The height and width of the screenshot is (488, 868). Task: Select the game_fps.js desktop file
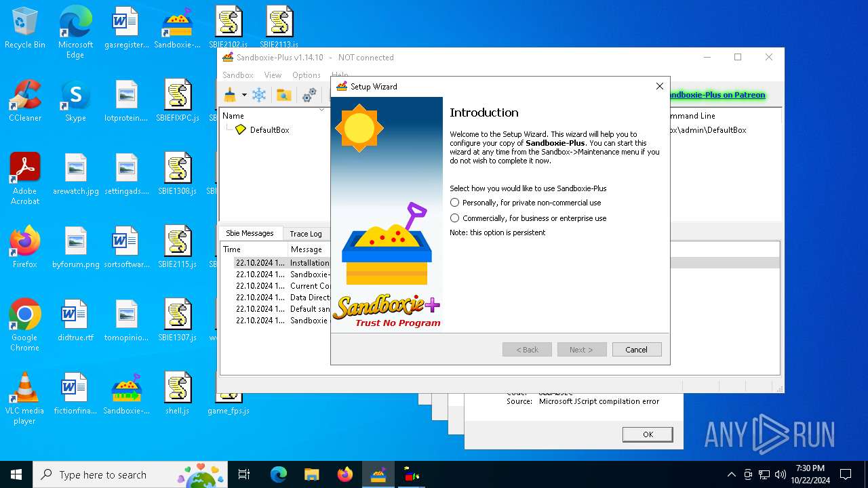click(229, 405)
